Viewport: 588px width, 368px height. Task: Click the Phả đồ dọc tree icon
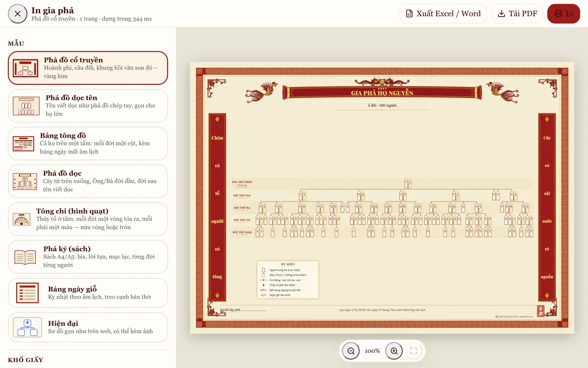pyautogui.click(x=25, y=182)
